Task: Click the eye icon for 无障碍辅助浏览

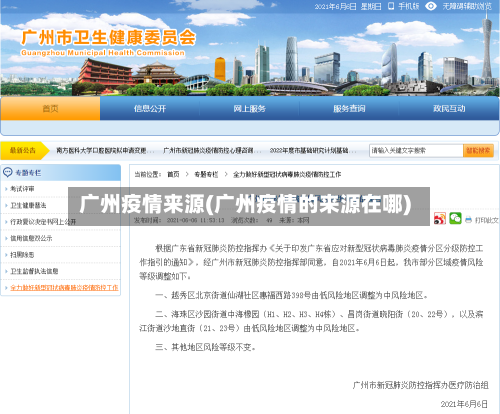Action: 431,6
